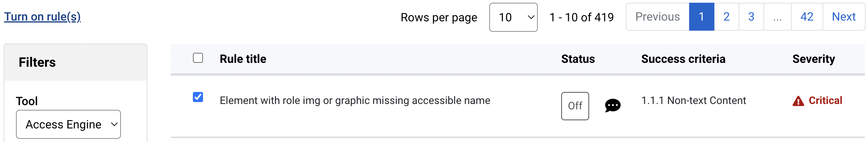Go to the Next page

point(843,17)
